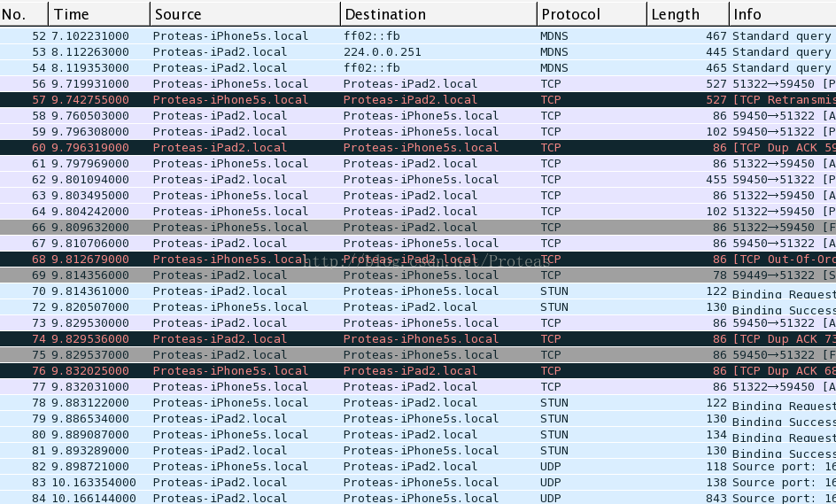The height and width of the screenshot is (504, 836).
Task: Select packet number 54 row
Action: [418, 67]
